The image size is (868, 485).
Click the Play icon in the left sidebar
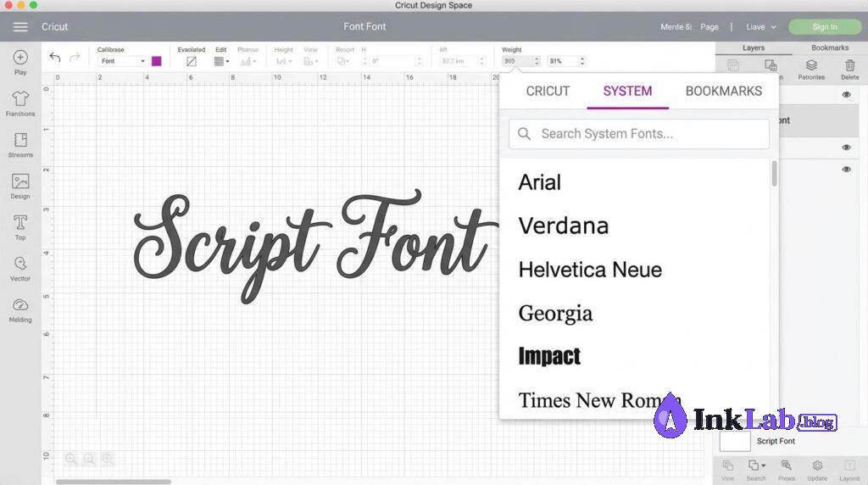point(20,57)
